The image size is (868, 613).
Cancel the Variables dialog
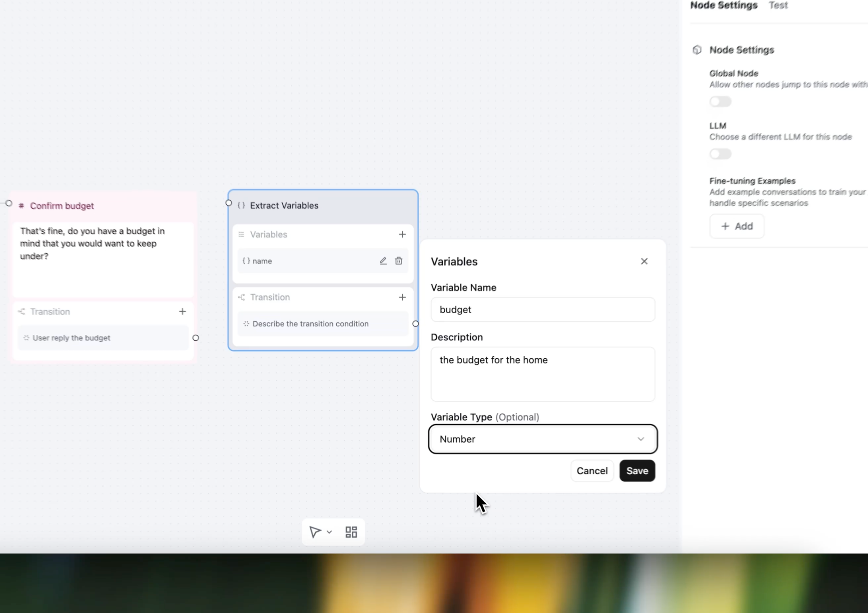click(592, 471)
